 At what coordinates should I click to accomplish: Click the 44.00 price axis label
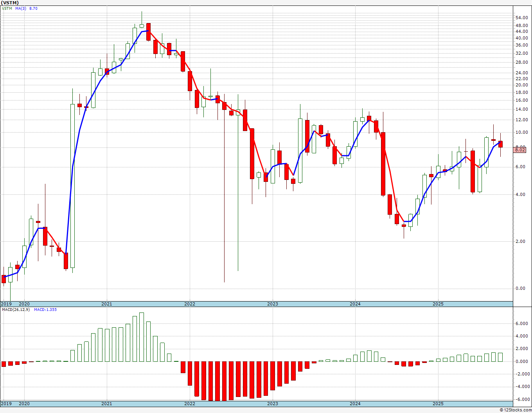(x=521, y=32)
